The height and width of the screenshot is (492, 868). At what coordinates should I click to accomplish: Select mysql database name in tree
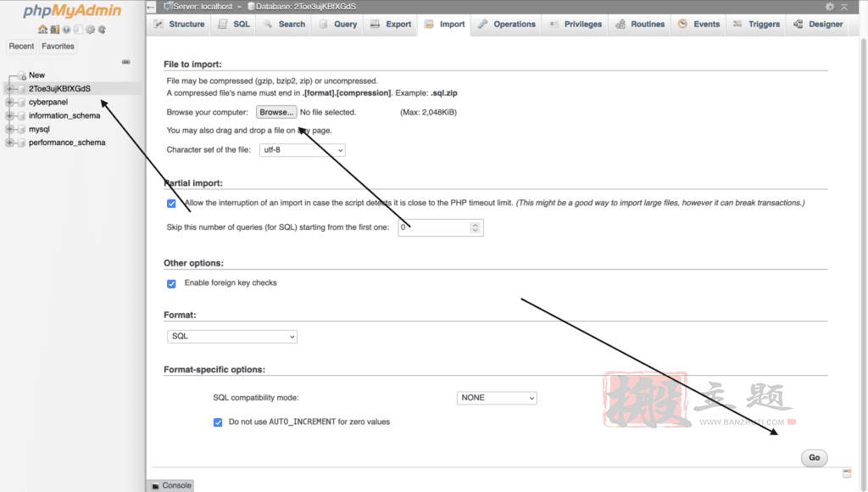click(x=39, y=129)
